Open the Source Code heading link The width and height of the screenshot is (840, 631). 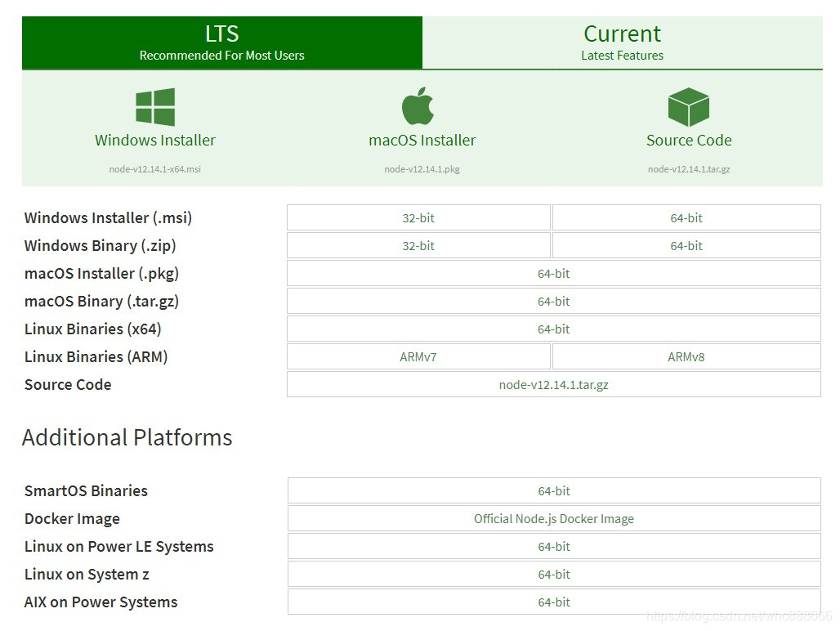[x=689, y=141]
